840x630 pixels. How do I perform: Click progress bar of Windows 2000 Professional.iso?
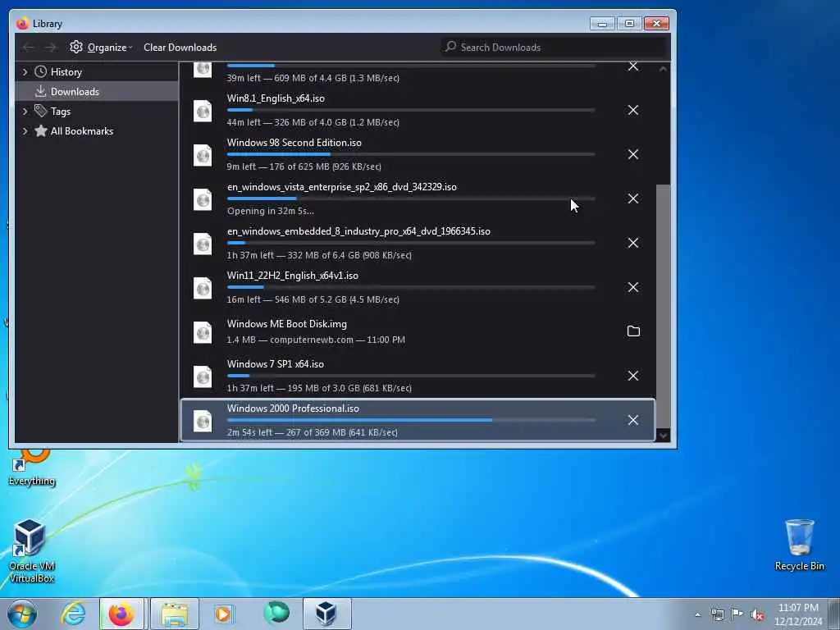(x=411, y=421)
